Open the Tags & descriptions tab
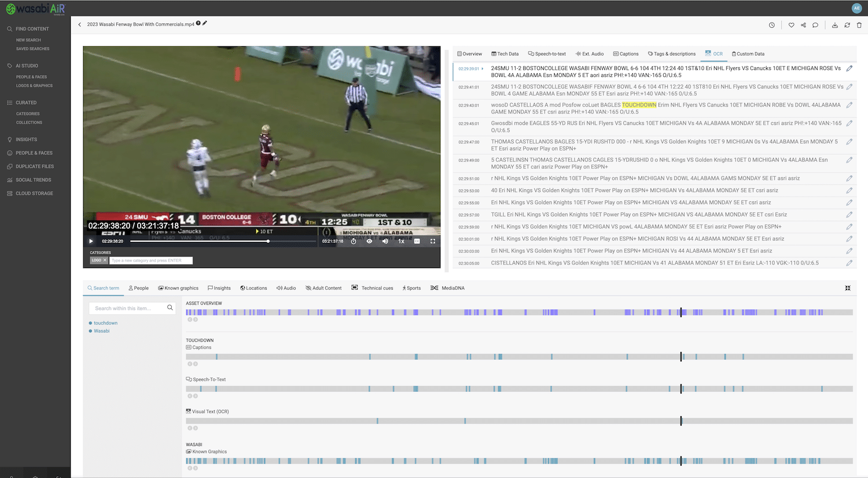868x478 pixels. click(672, 54)
